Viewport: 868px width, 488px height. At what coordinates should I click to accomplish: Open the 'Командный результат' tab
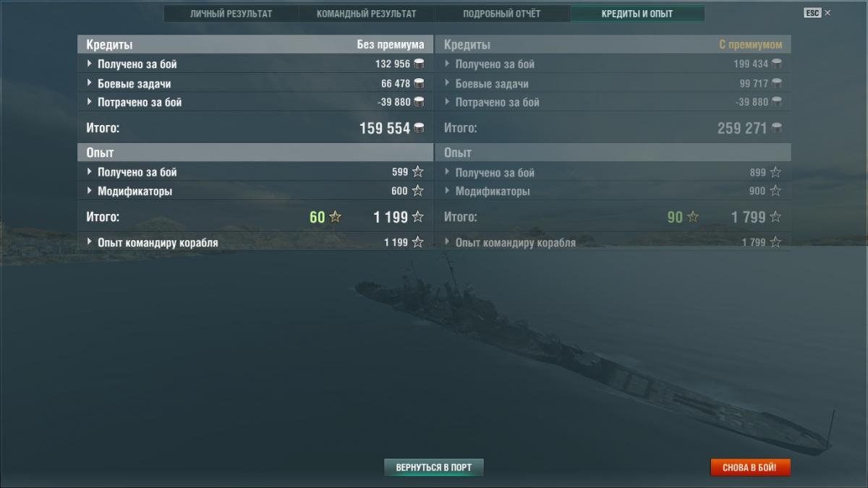pos(366,14)
